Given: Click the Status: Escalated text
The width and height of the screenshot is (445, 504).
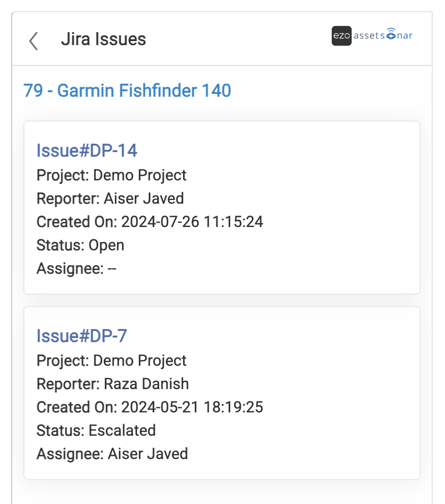Looking at the screenshot, I should [96, 431].
